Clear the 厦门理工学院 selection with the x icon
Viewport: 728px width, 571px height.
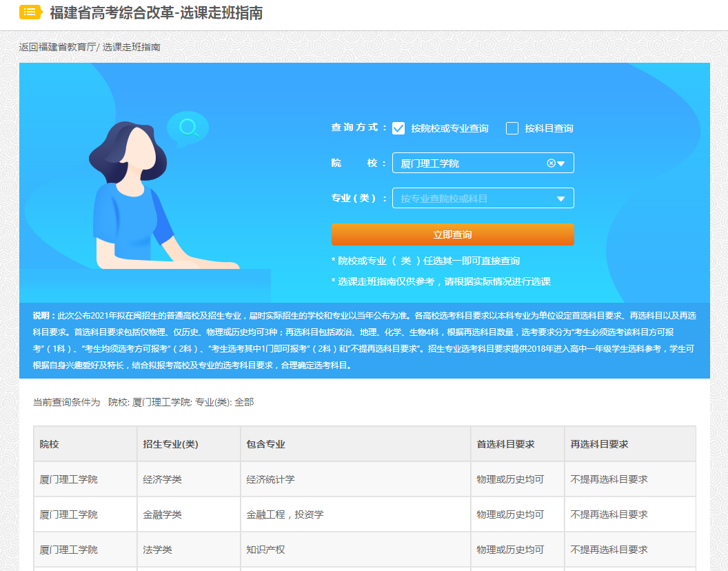pos(551,163)
